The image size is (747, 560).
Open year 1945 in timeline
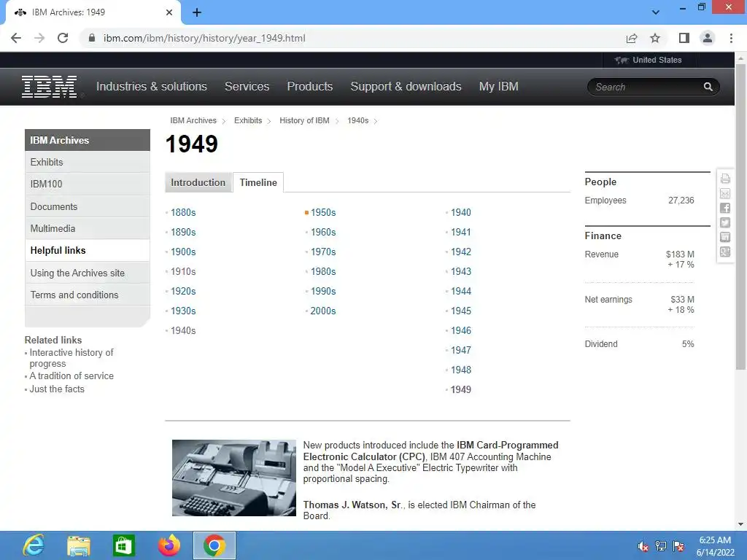461,311
